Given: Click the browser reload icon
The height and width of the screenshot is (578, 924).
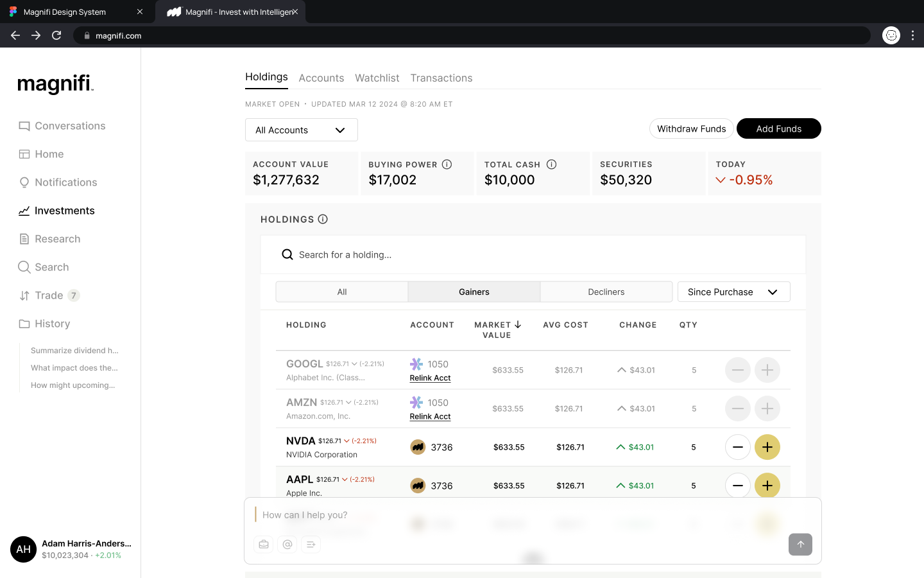Looking at the screenshot, I should point(56,35).
